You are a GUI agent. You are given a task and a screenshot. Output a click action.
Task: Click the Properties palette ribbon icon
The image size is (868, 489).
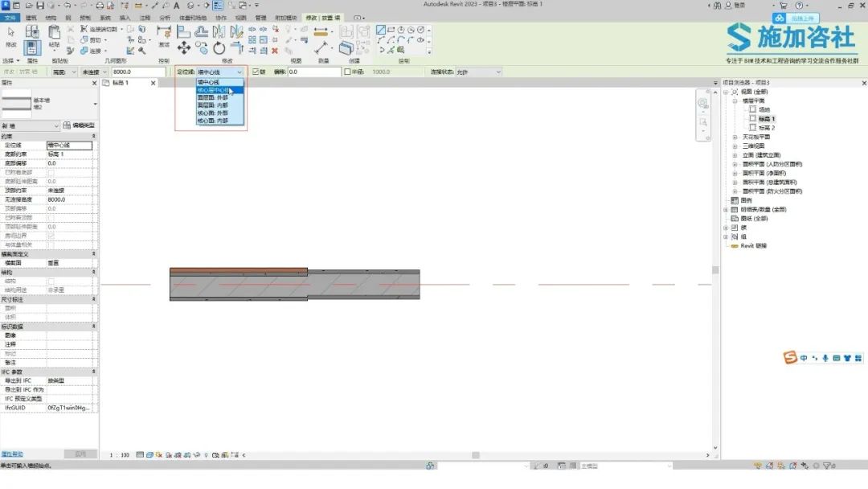coord(31,47)
